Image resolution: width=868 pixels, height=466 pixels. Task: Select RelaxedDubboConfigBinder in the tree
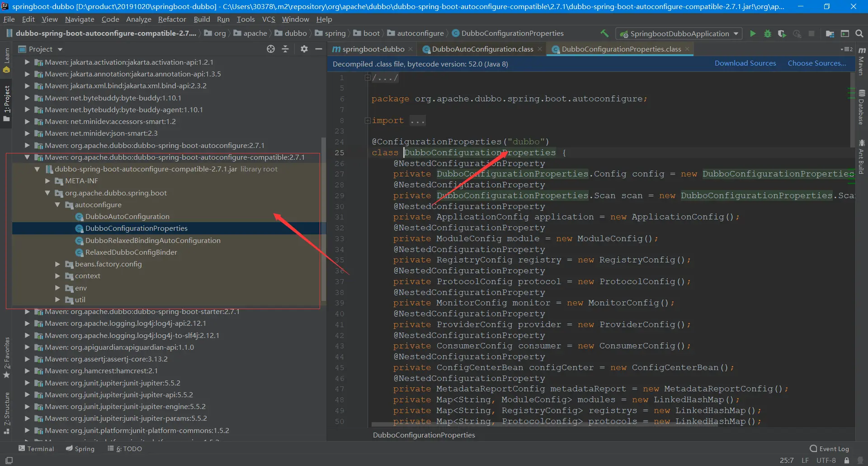coord(131,252)
